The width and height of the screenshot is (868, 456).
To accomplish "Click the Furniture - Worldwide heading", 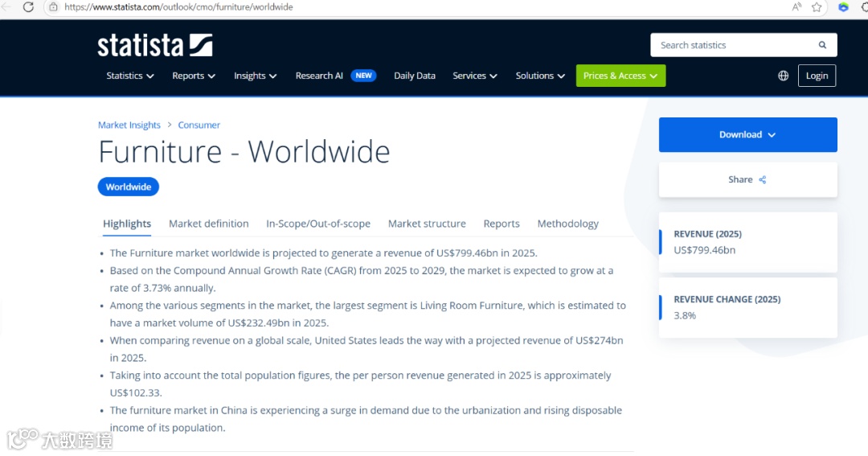I will (244, 152).
